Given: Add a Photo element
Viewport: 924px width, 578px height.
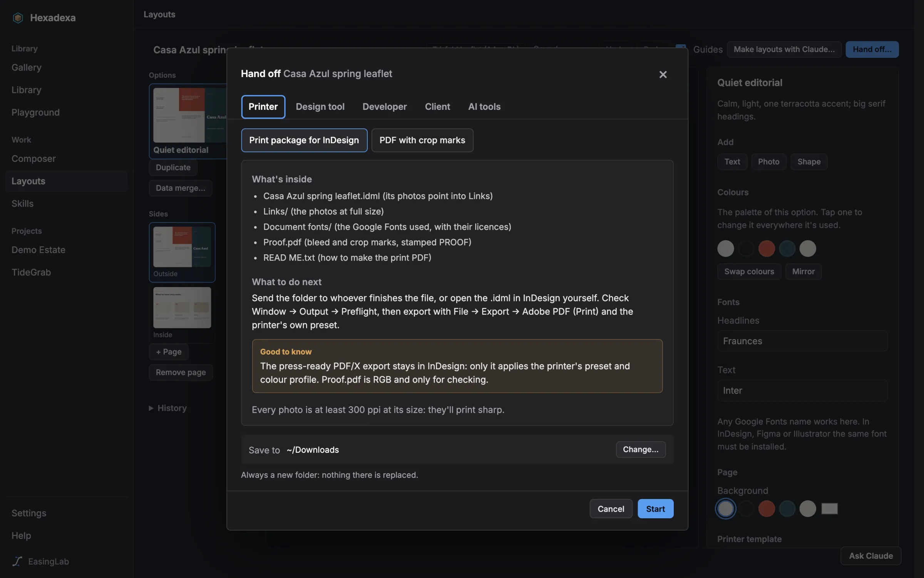Looking at the screenshot, I should pos(768,162).
